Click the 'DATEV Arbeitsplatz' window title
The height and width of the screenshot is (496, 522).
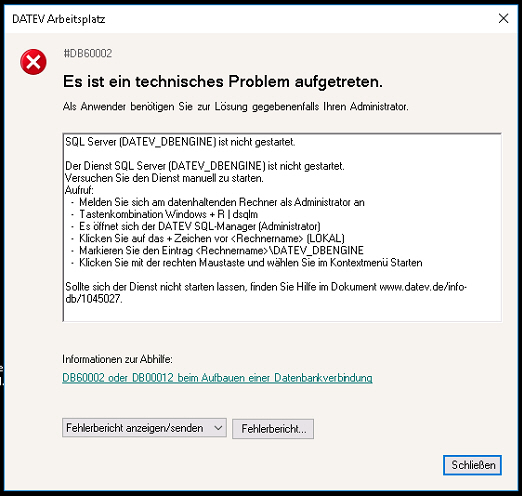[x=59, y=19]
